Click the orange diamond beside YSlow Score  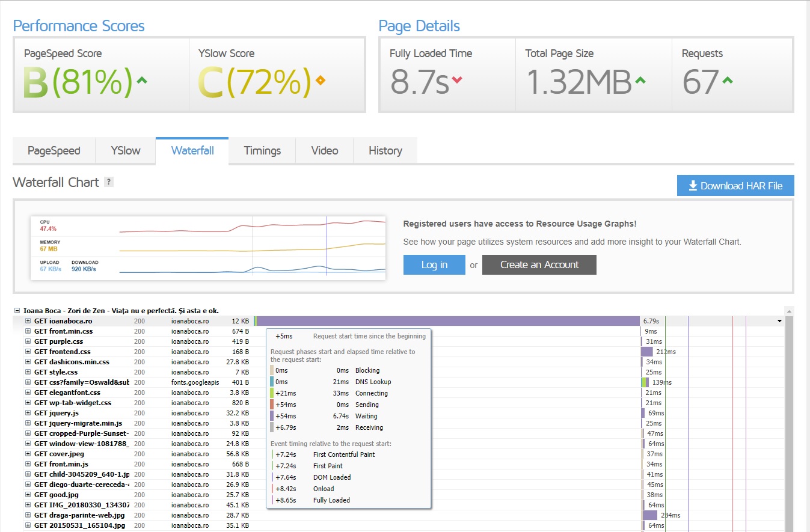coord(321,81)
